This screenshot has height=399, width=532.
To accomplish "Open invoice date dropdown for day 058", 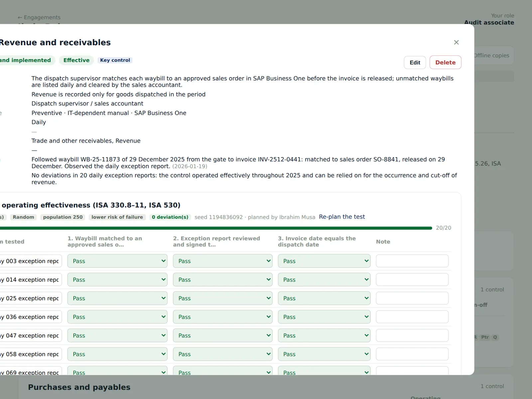I will (x=324, y=354).
